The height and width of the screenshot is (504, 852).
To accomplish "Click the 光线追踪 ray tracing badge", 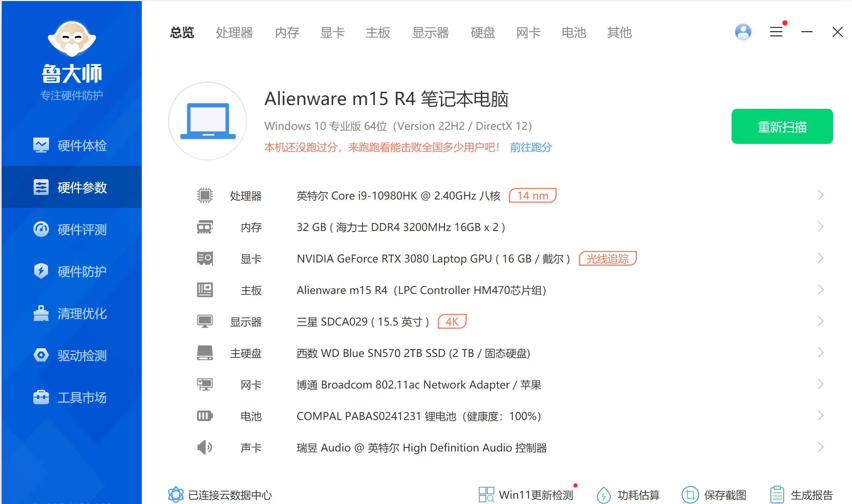I will pos(608,258).
